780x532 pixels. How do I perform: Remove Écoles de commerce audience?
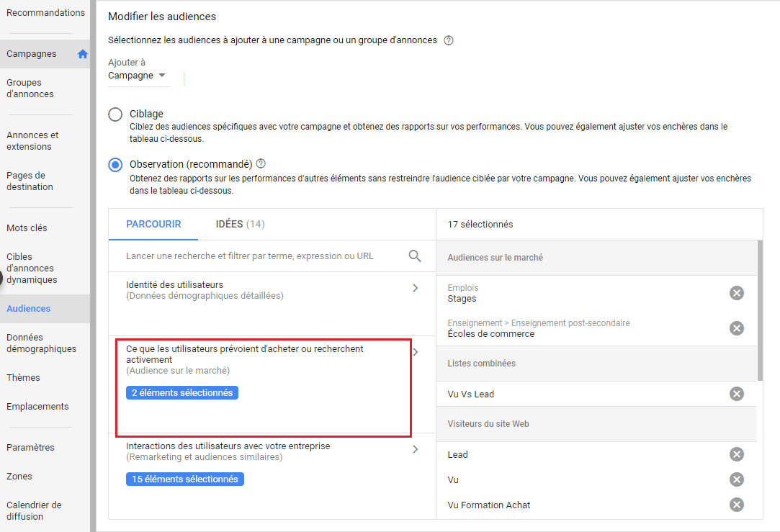click(x=736, y=328)
